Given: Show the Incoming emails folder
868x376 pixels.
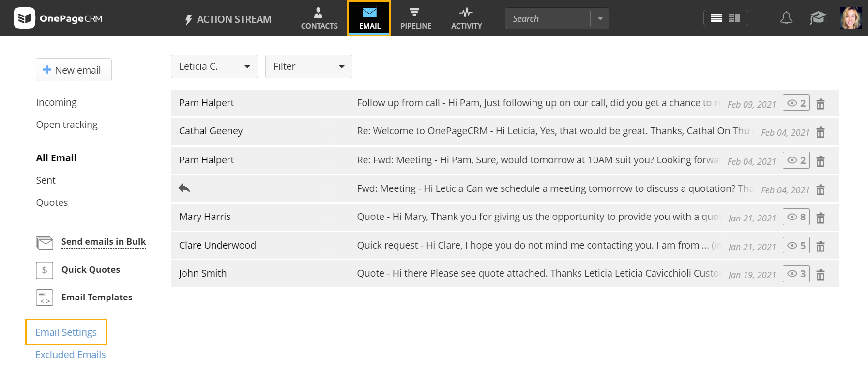Looking at the screenshot, I should click(x=56, y=102).
